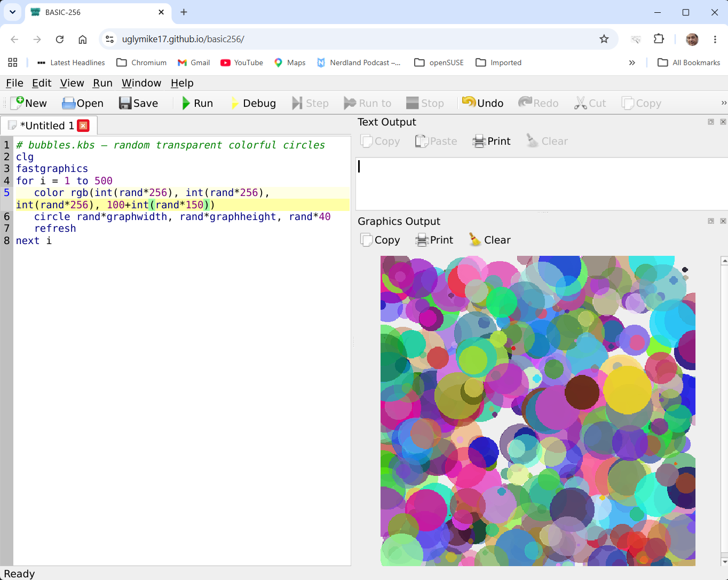Viewport: 728px width, 580px height.
Task: Open the File menu
Action: 14,83
